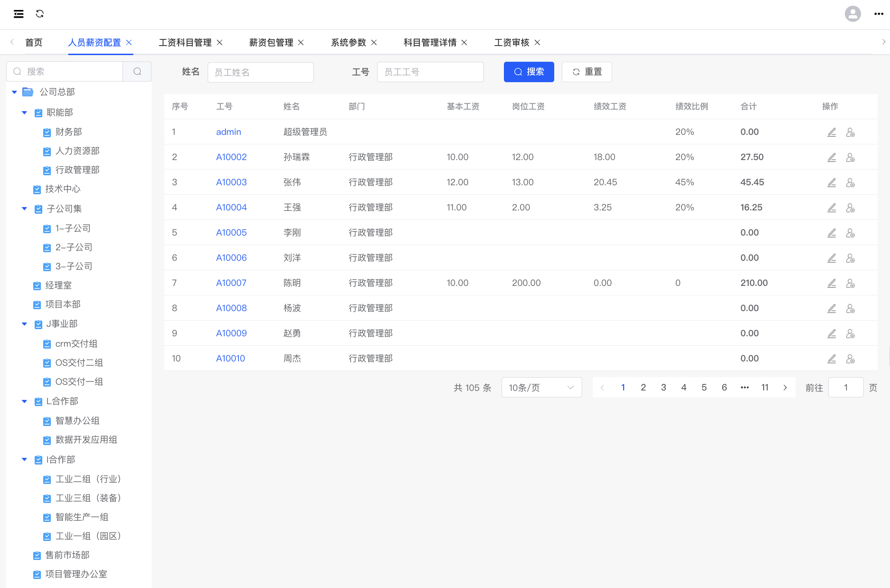Close the 薪资包管理 tab

(x=301, y=42)
